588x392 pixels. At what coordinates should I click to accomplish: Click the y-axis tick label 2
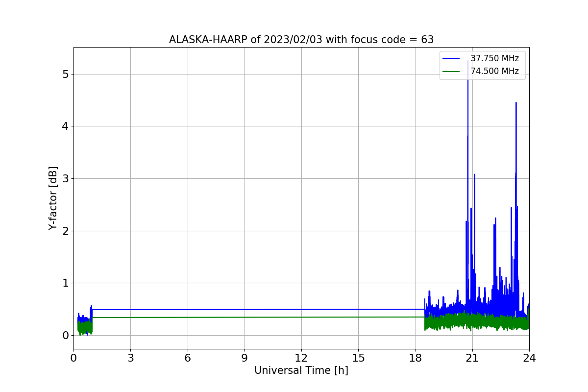click(66, 231)
